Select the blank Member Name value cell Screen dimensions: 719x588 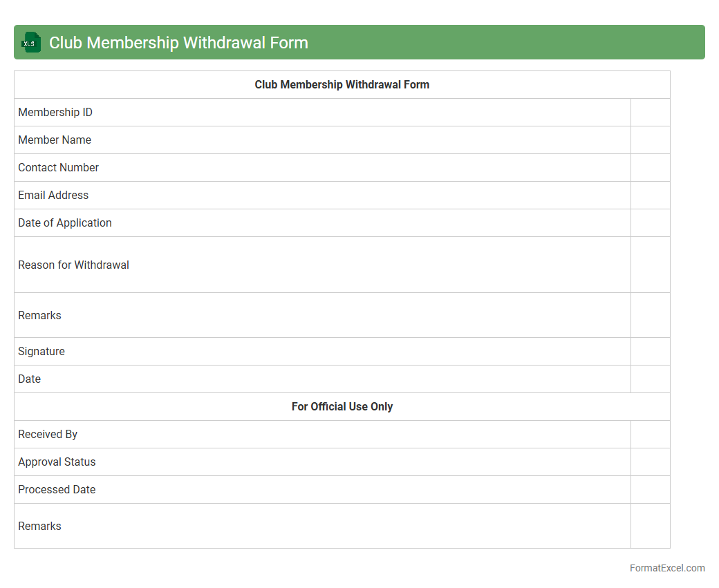point(650,140)
